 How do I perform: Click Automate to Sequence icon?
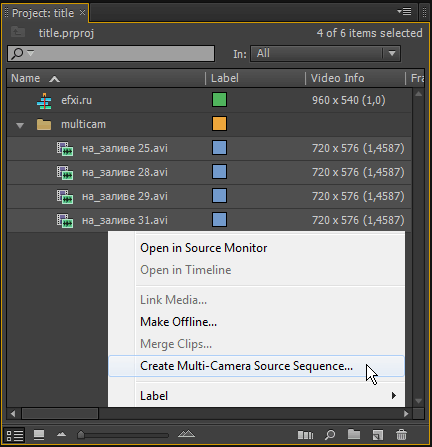(305, 435)
